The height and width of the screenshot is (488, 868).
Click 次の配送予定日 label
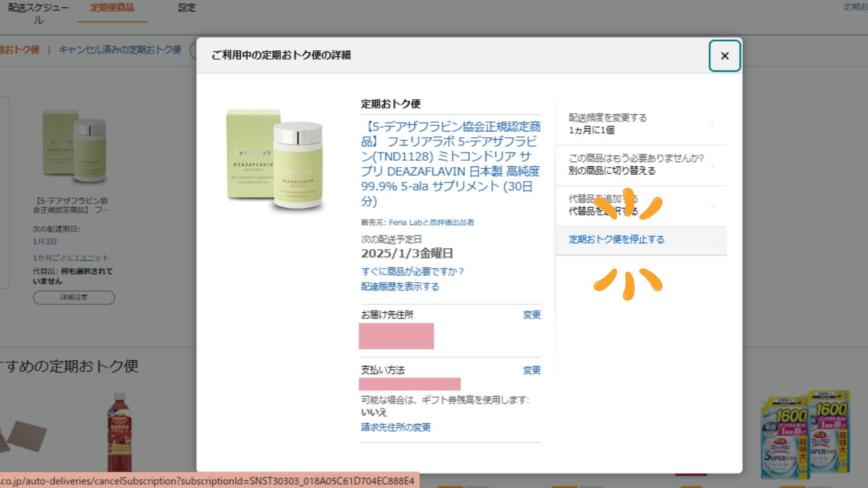coord(391,239)
